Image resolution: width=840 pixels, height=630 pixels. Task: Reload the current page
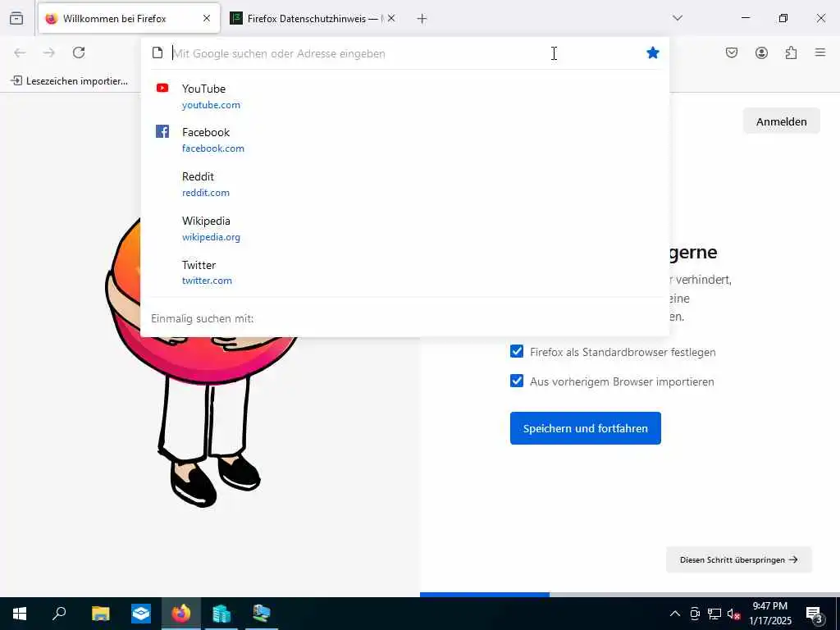(x=79, y=52)
